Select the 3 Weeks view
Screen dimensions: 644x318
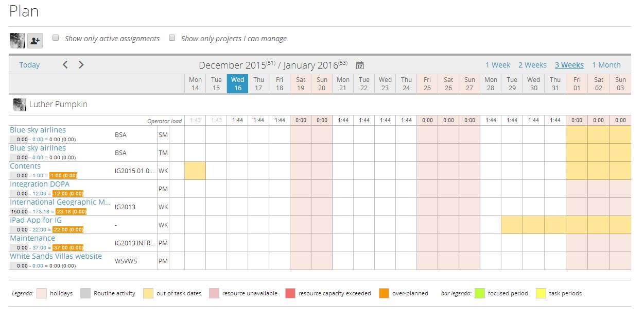[569, 65]
